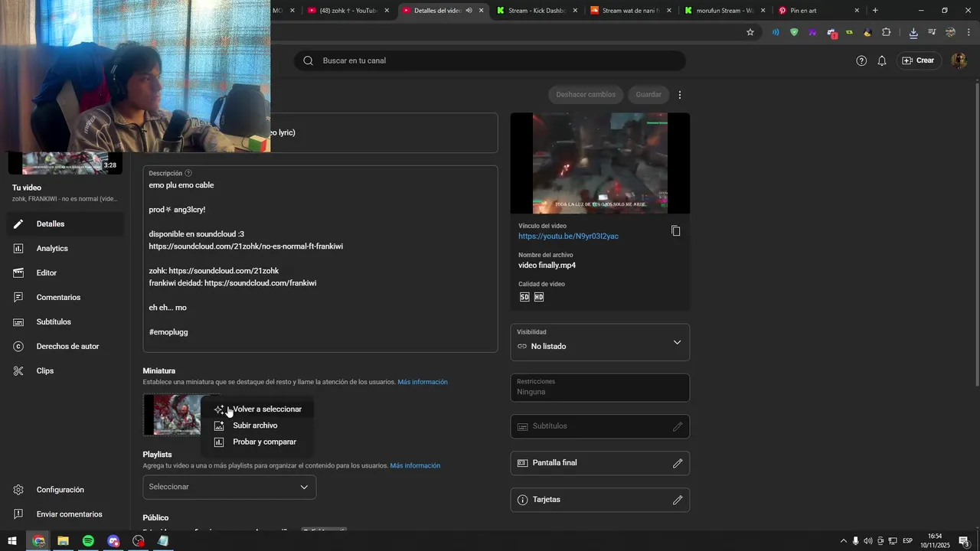Switch to Stream wat de nani tab
This screenshot has width=980, height=551.
pos(631,11)
